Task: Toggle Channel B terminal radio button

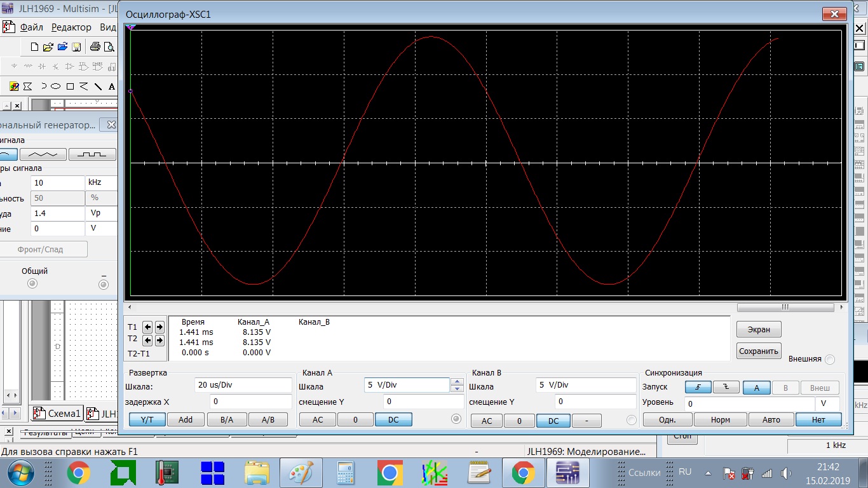Action: tap(631, 420)
